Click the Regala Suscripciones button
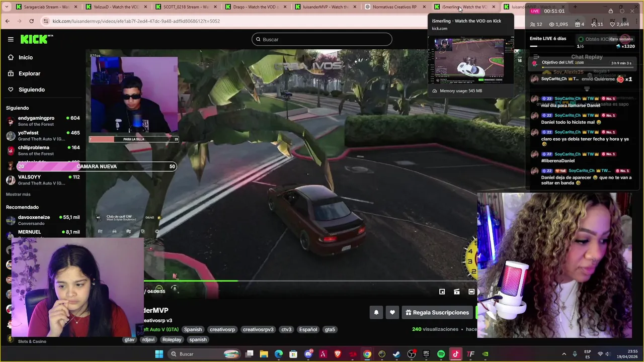The width and height of the screenshot is (644, 362). 437,312
